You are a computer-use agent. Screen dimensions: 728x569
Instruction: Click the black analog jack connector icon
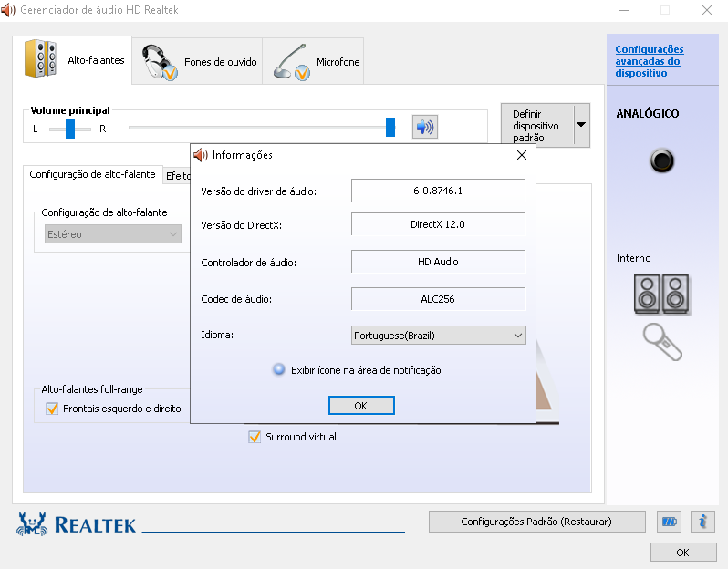[662, 161]
